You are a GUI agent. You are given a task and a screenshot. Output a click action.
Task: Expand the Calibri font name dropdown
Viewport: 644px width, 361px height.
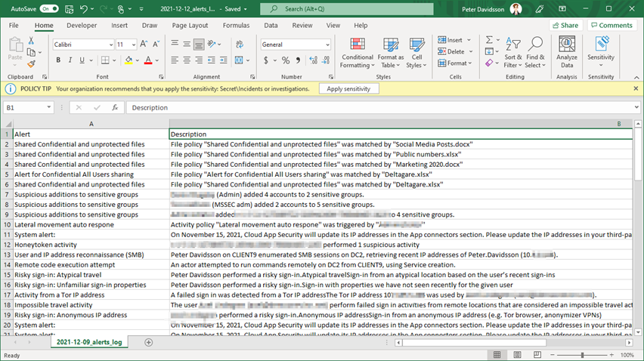[110, 45]
